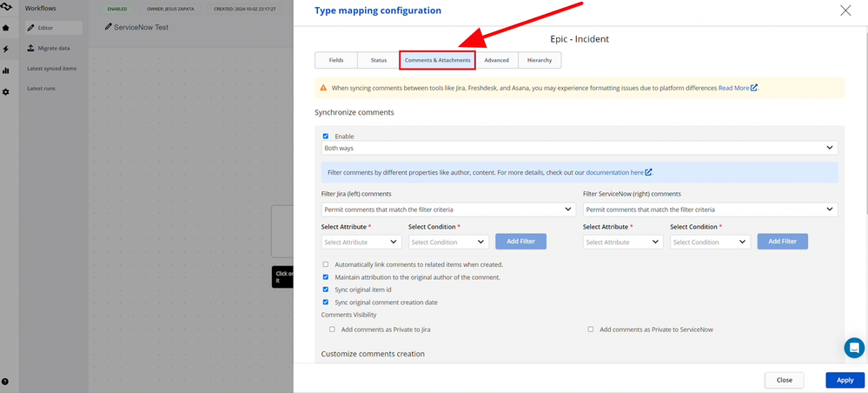Toggle Sync original item id checkbox
868x393 pixels.
pos(326,290)
